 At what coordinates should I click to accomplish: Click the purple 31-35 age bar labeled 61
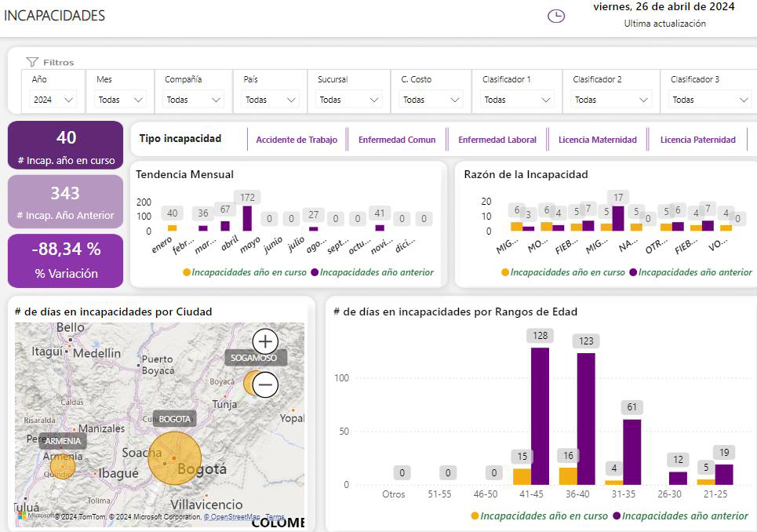click(632, 452)
